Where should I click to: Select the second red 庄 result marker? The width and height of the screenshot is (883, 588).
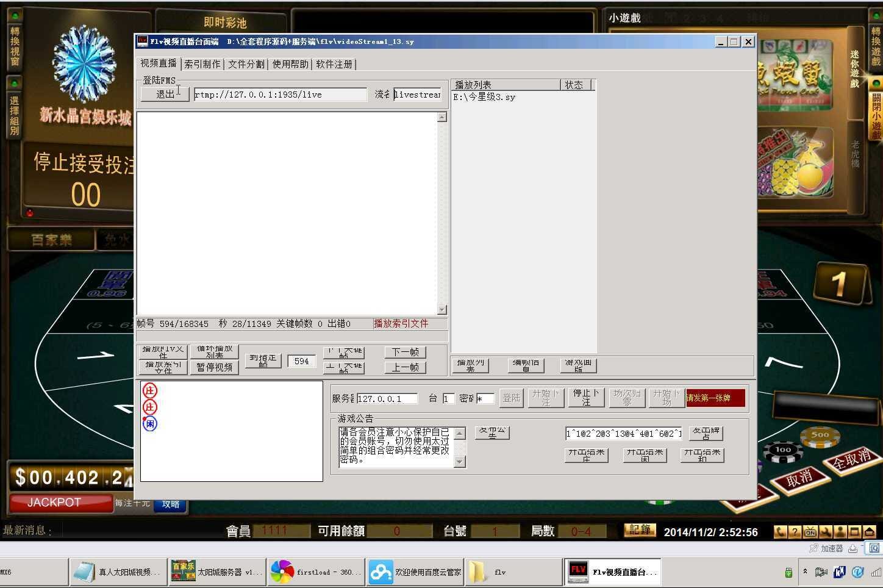[149, 407]
